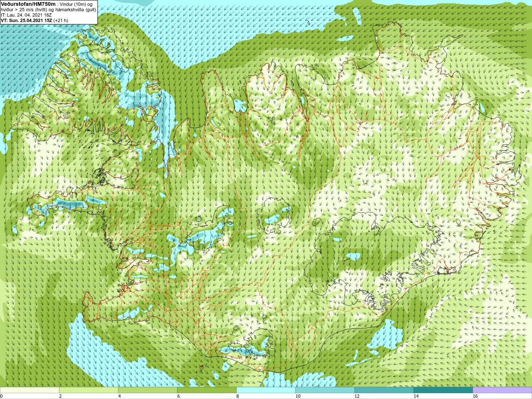
Task: Click the scale label "16"
Action: 475,396
